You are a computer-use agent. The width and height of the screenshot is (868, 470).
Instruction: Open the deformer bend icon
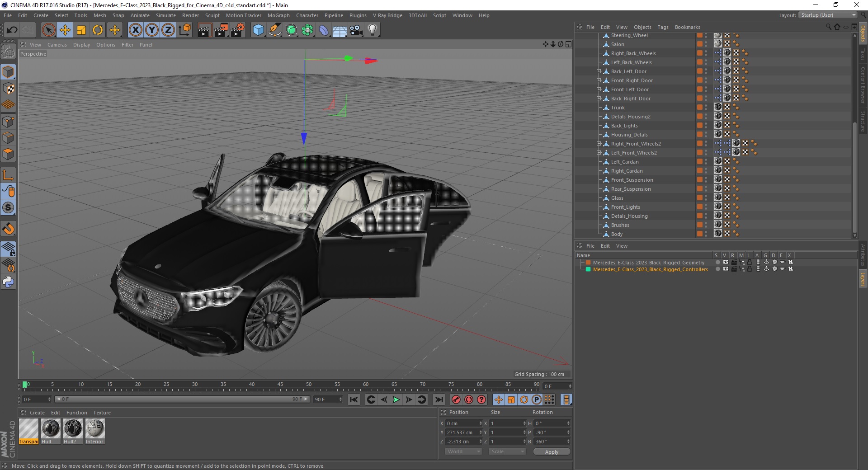pos(324,30)
